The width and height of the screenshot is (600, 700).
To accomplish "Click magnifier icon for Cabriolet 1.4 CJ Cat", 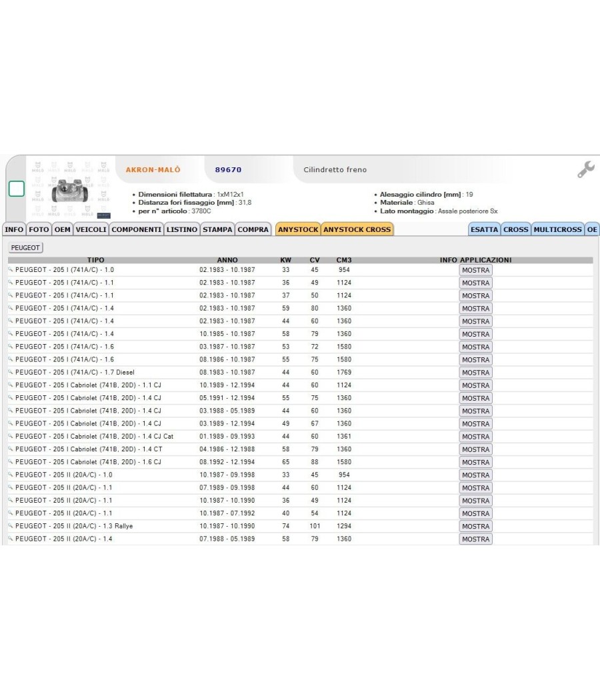I will (10, 436).
